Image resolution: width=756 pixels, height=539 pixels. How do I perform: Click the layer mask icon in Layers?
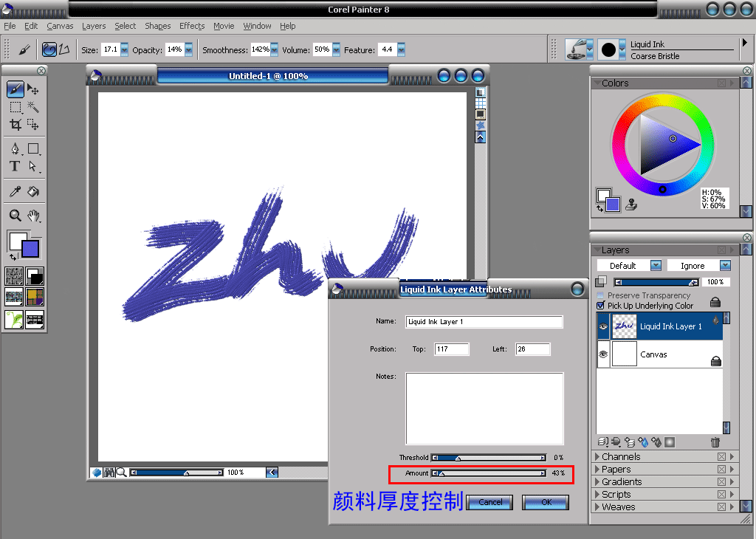[x=669, y=442]
